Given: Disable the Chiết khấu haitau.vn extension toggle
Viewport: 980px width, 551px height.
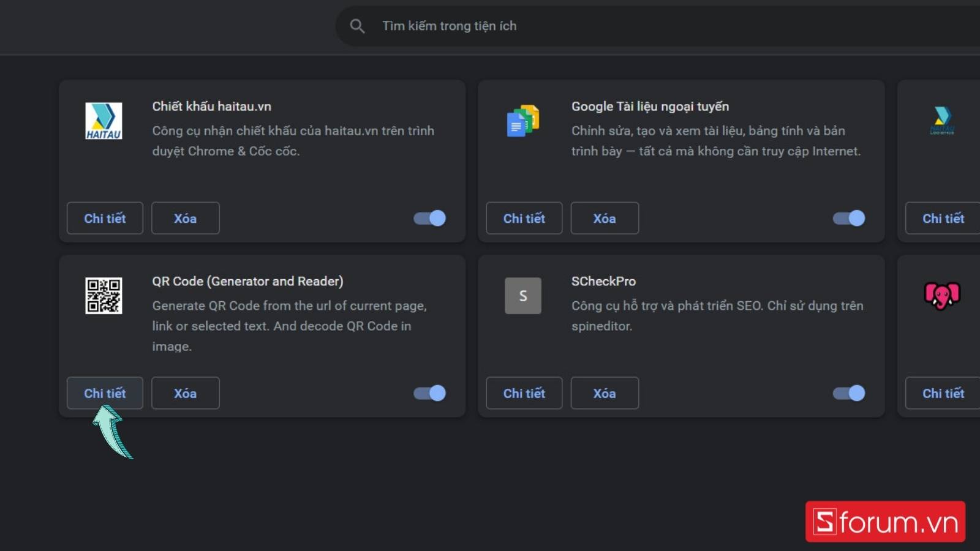Looking at the screenshot, I should (429, 218).
